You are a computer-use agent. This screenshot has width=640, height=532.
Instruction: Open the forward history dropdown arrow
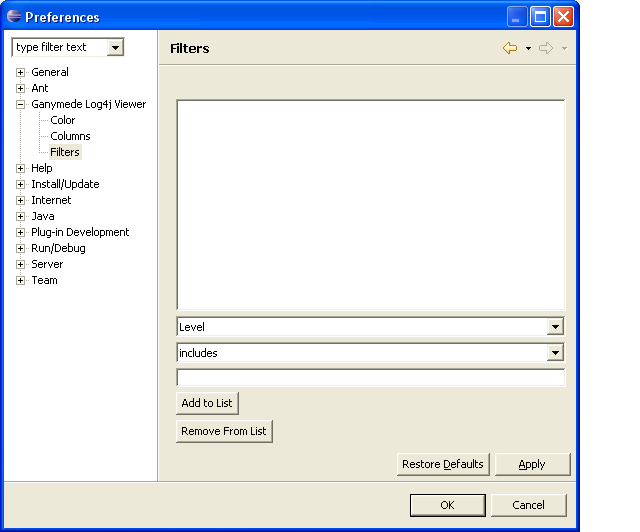[x=564, y=49]
